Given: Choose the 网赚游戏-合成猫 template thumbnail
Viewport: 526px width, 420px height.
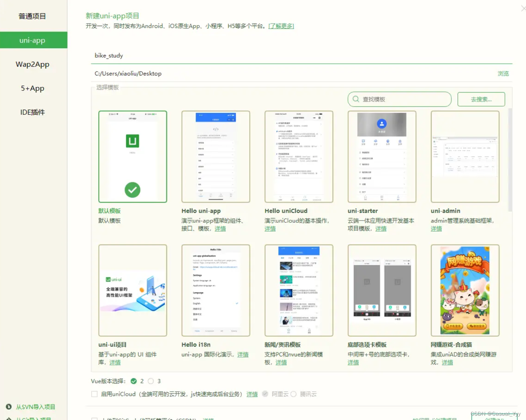Looking at the screenshot, I should (465, 290).
